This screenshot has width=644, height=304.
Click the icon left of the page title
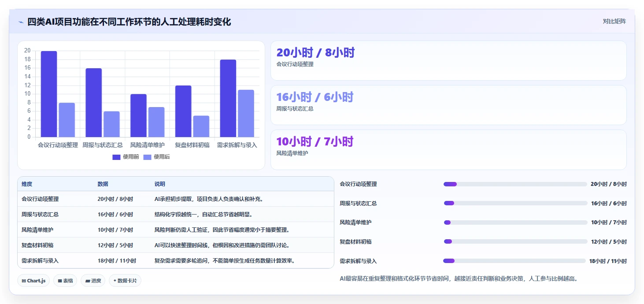[21, 22]
